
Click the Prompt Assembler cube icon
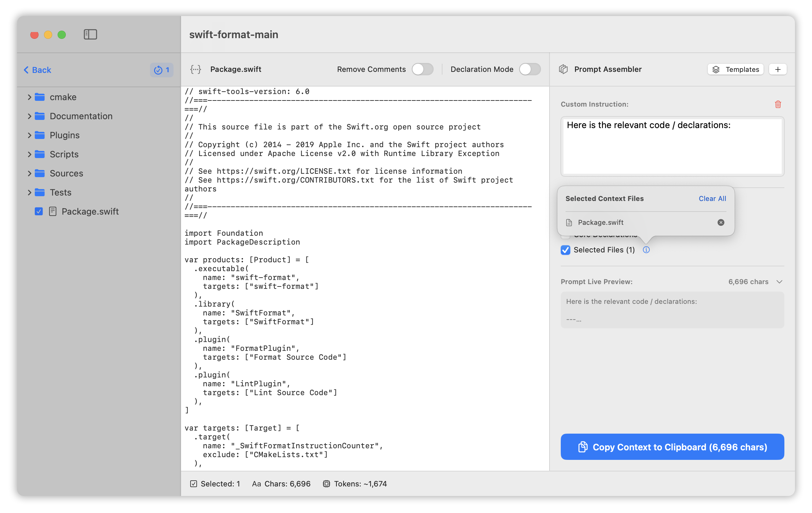(563, 69)
